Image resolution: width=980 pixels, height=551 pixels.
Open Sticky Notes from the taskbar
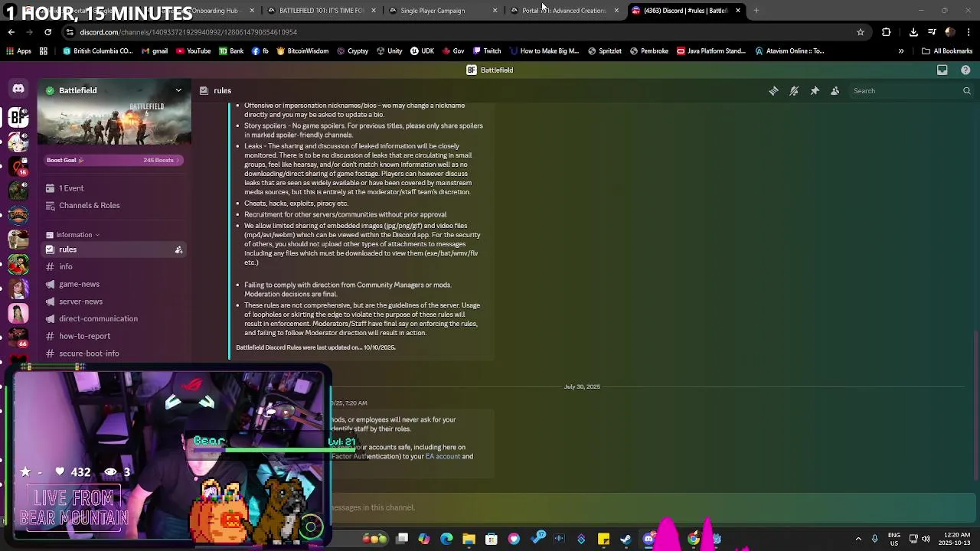603,539
